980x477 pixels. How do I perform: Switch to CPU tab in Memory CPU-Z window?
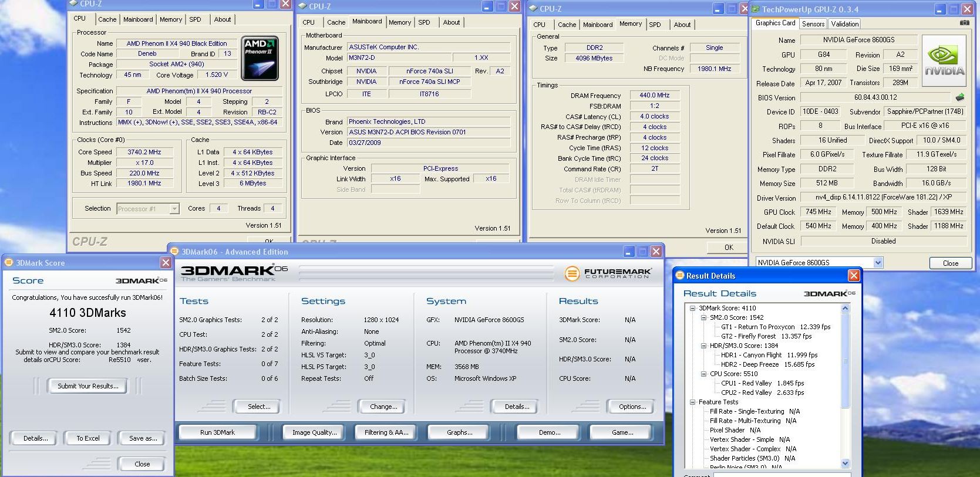click(540, 25)
